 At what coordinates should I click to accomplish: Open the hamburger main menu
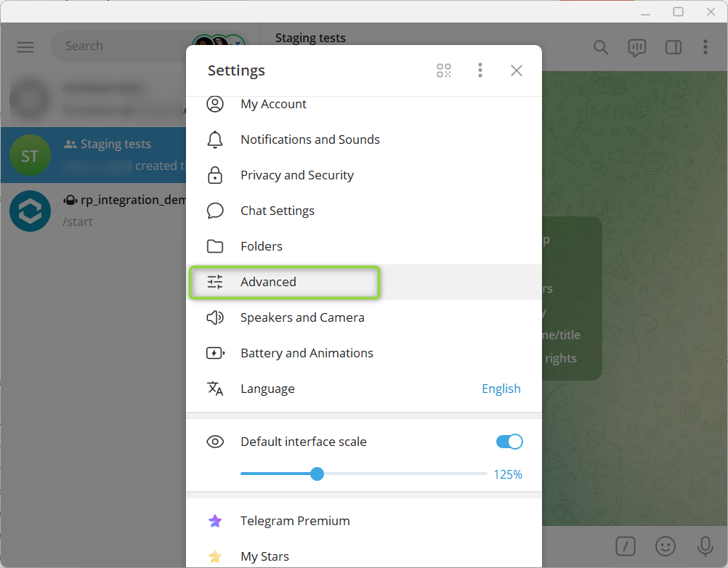pos(25,46)
